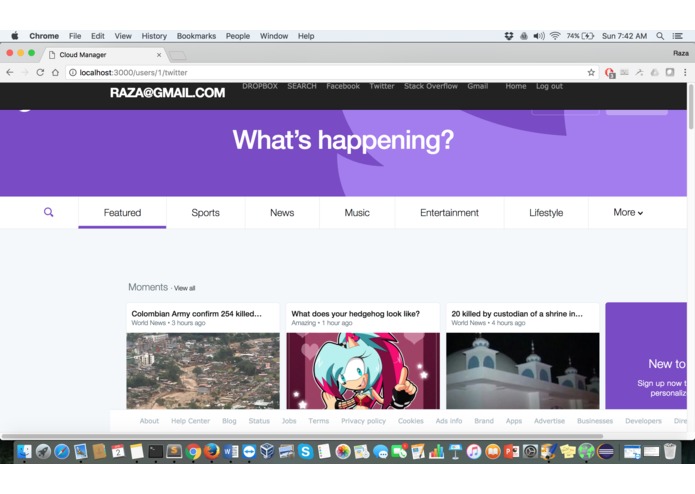Click the DROPBOX nav link
This screenshot has width=695, height=494.
260,86
